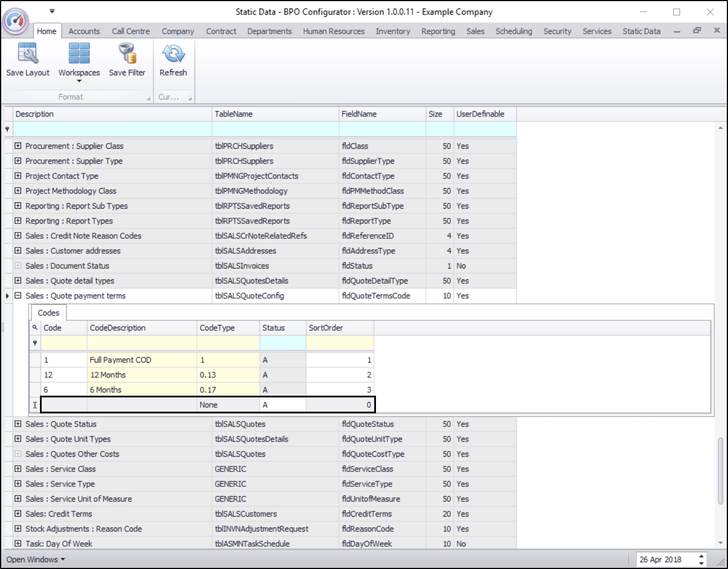Expand Sales : Quote Status row
The height and width of the screenshot is (569, 728).
[x=18, y=424]
